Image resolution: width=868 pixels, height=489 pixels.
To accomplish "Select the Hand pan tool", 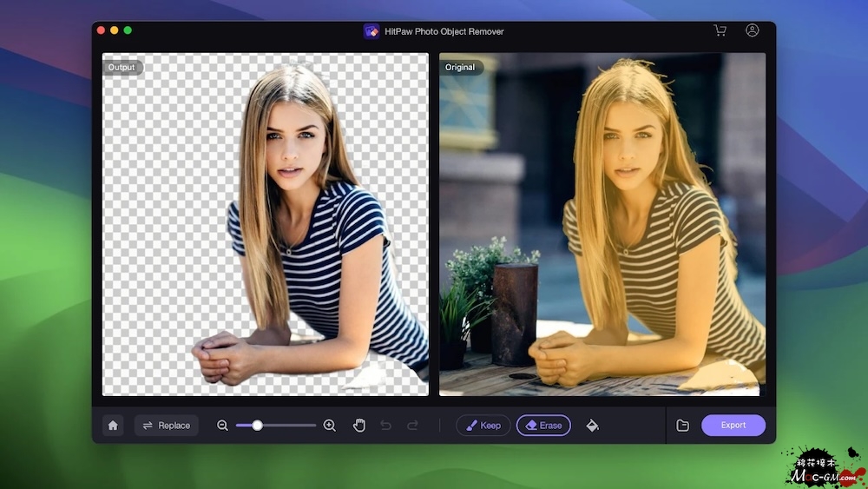I will coord(359,426).
